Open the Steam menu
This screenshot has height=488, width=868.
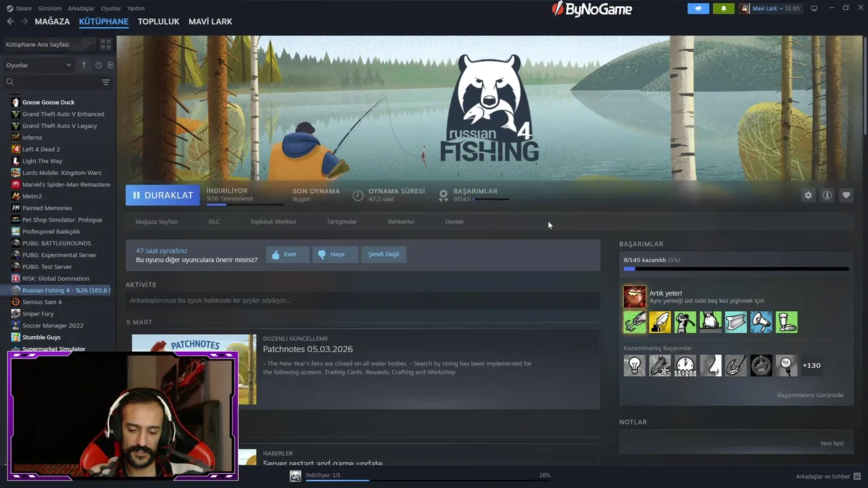pos(19,8)
